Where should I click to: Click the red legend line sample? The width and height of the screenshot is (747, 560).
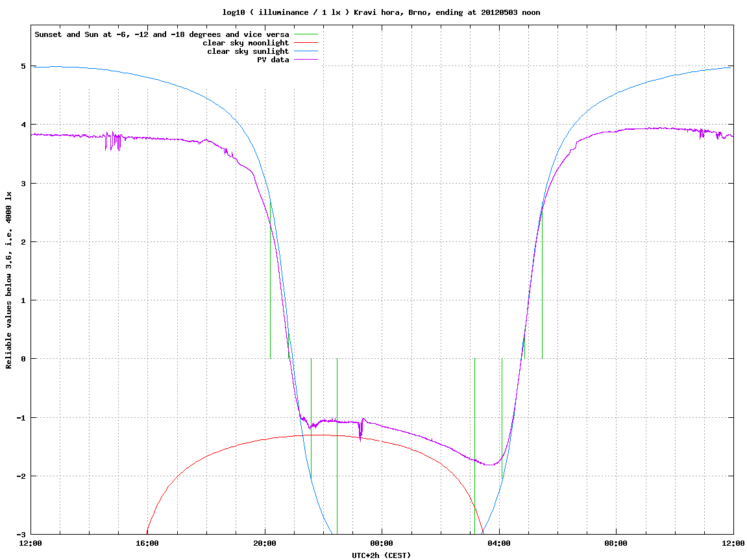(x=306, y=43)
